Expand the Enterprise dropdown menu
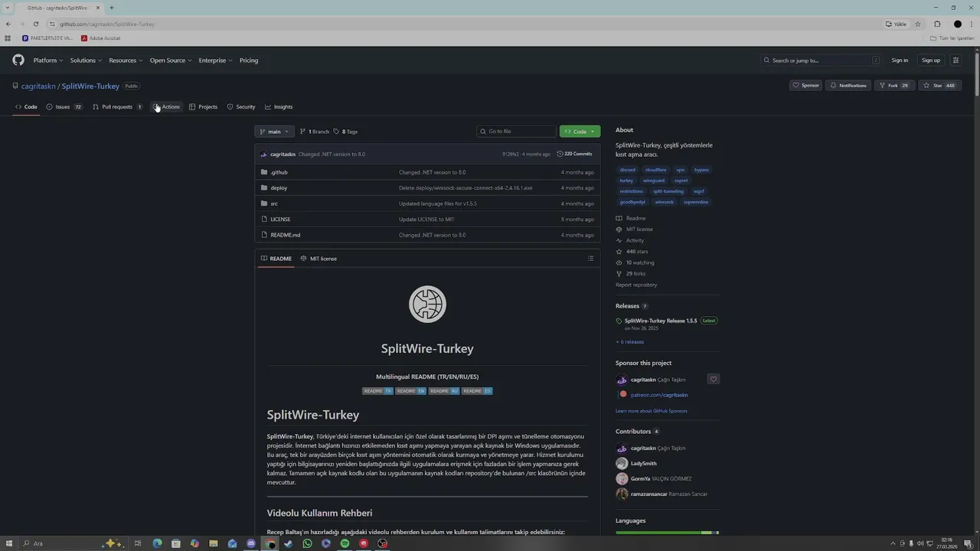 pyautogui.click(x=215, y=60)
